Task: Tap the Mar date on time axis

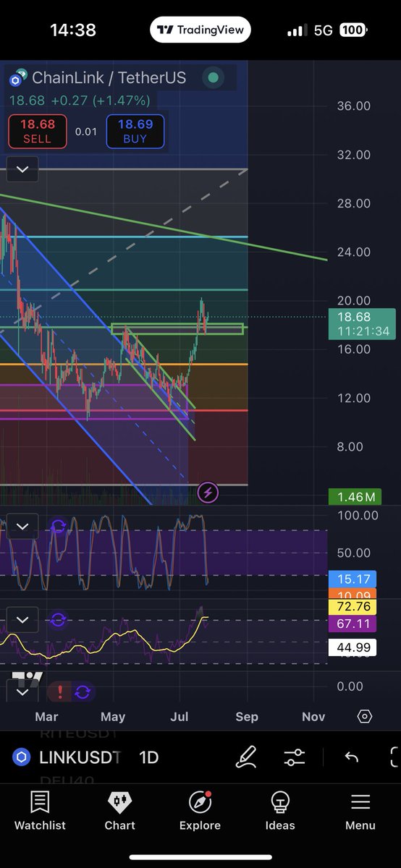Action: (x=46, y=717)
